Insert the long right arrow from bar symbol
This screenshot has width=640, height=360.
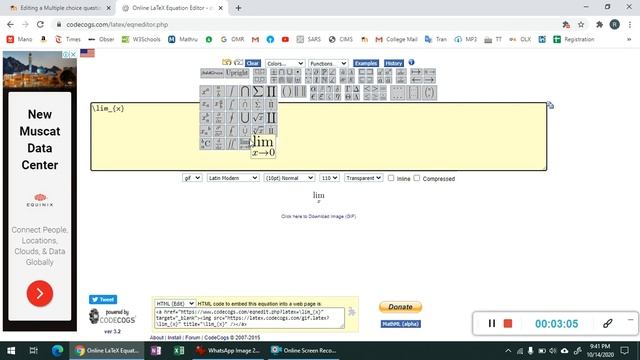click(416, 72)
